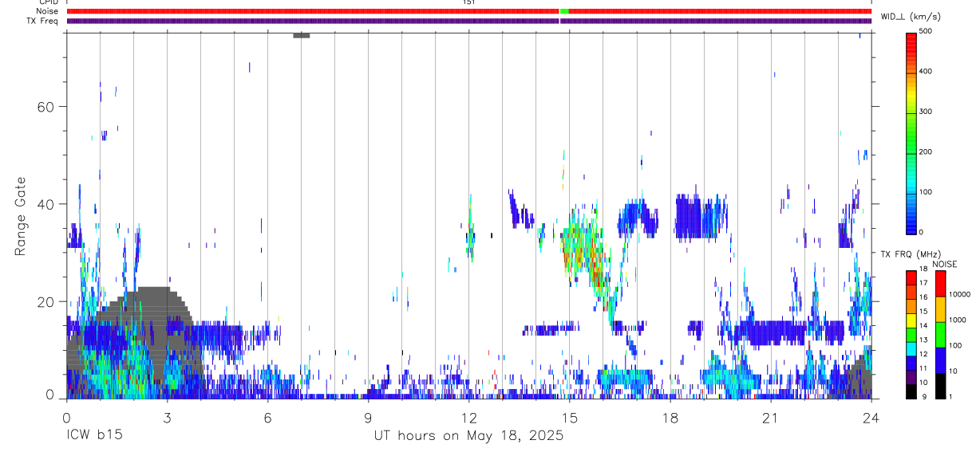The image size is (980, 452).
Task: Click the 'NOISE' legend title
Action: tap(944, 264)
